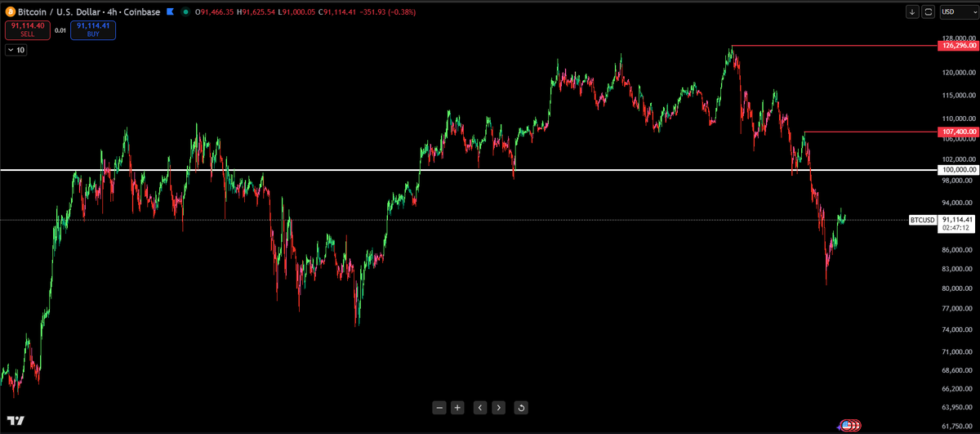Screen dimensions: 980x434
Task: Click the 120,000.00 price axis label
Action: pos(960,73)
